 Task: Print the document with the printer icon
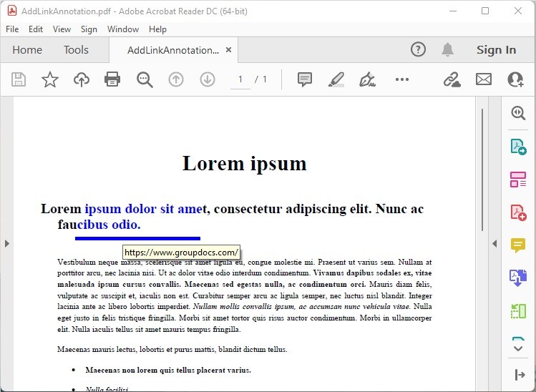[112, 79]
